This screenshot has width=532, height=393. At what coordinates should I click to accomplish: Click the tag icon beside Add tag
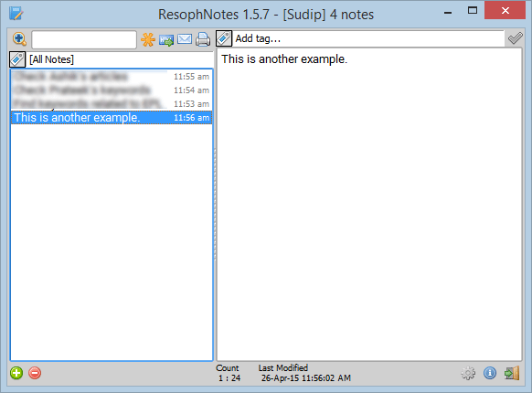click(224, 38)
